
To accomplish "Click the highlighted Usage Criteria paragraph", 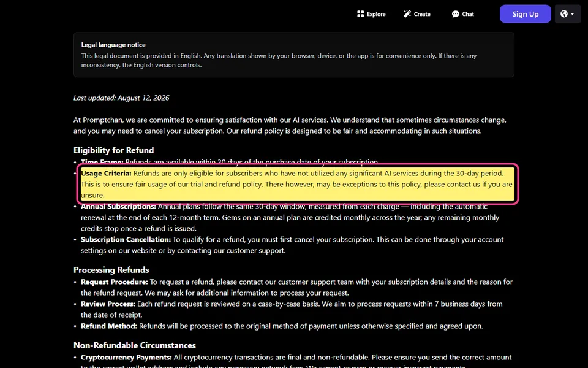I will [298, 184].
